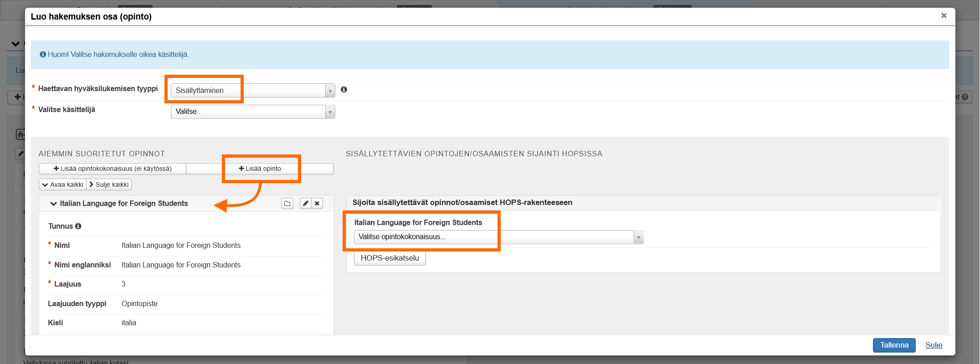Close the dialog with the top-right X
This screenshot has width=980, height=364.
point(944,16)
